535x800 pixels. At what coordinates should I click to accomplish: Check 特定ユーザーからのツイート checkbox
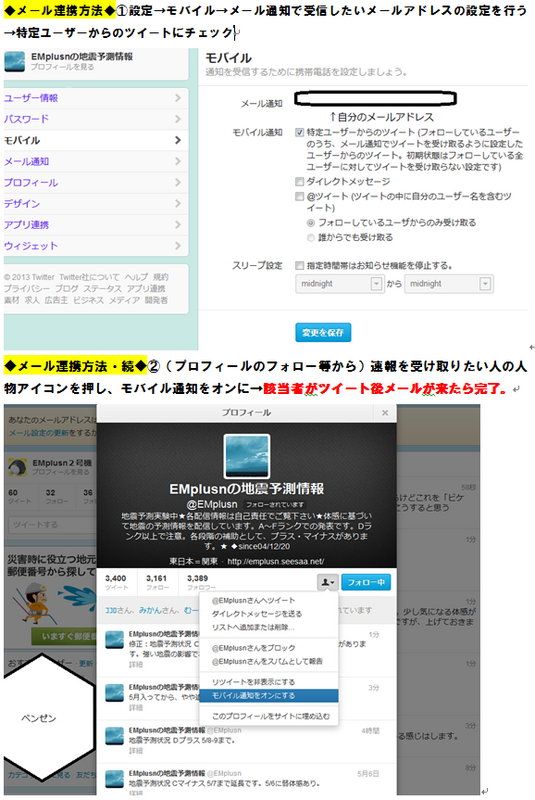coord(299,133)
